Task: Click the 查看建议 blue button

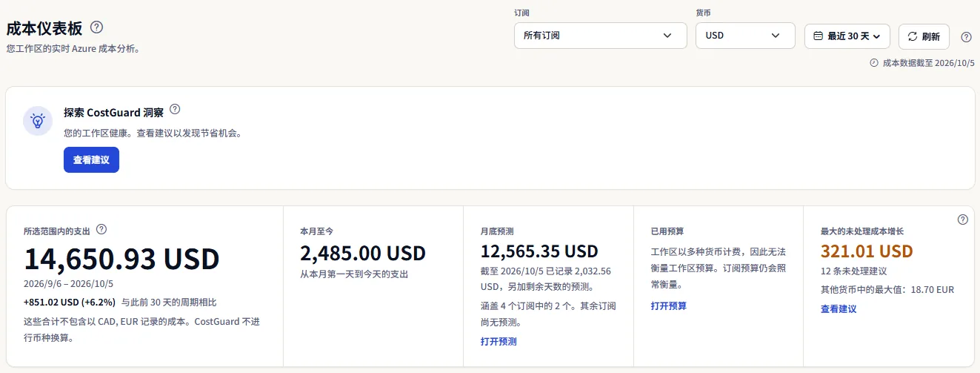Action: [x=91, y=160]
